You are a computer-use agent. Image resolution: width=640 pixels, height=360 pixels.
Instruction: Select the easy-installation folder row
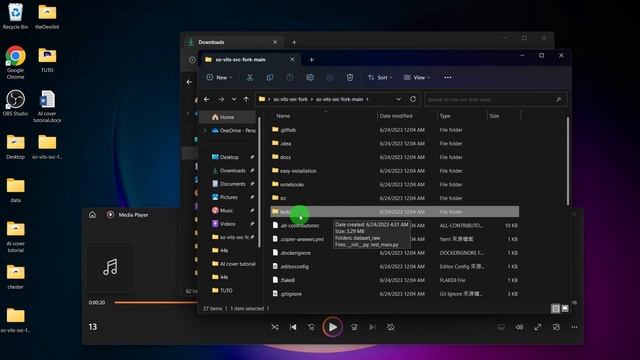[395, 171]
